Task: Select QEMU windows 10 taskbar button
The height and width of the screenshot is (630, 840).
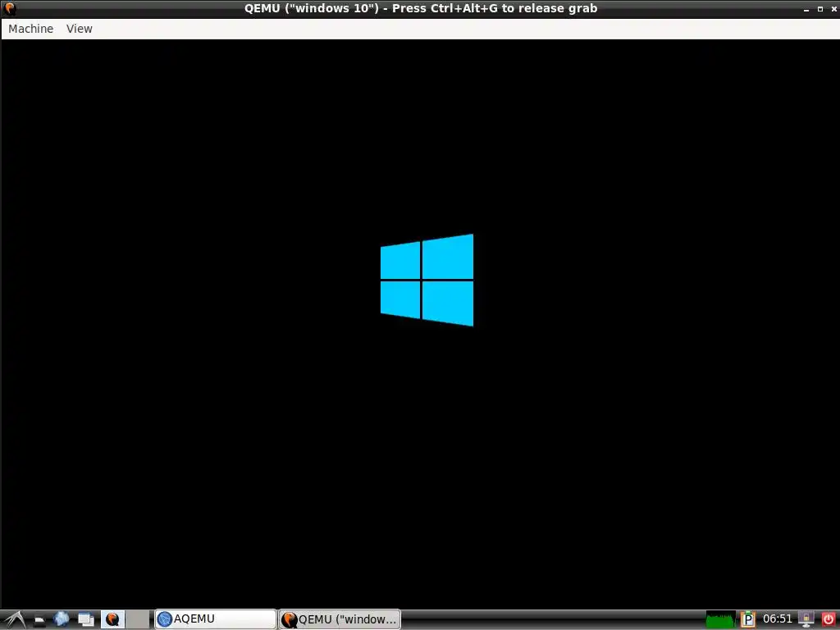Action: (340, 619)
